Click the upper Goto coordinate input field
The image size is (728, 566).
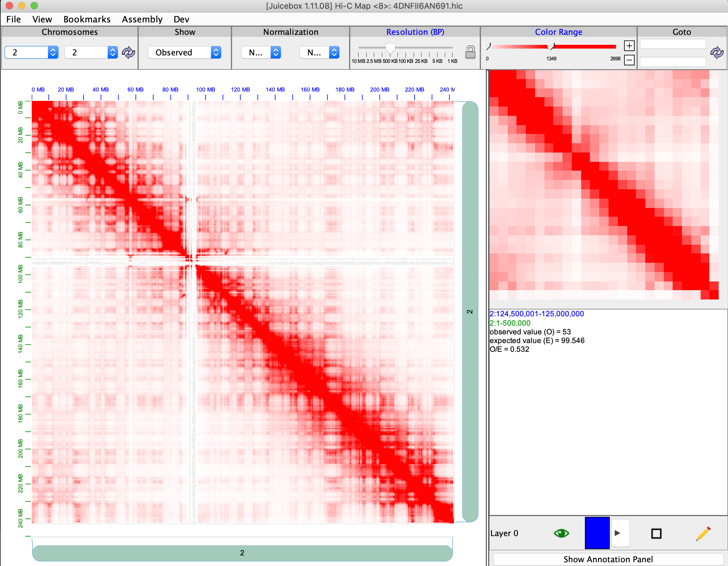coord(672,44)
